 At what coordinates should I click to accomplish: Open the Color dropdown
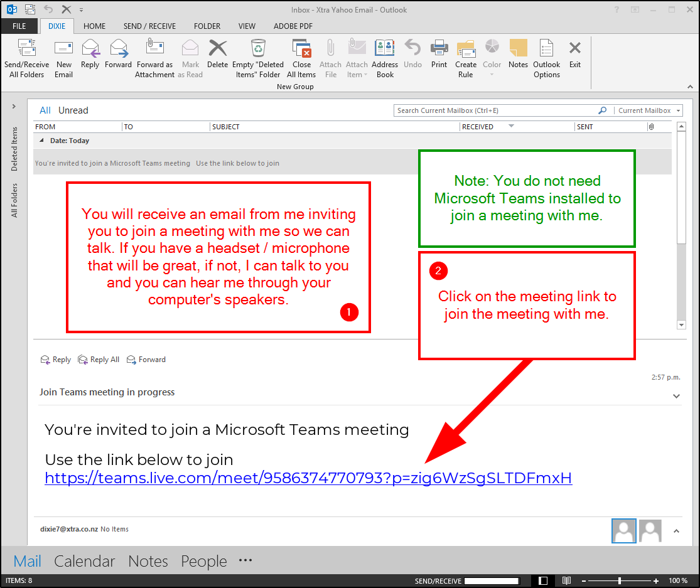[x=492, y=58]
